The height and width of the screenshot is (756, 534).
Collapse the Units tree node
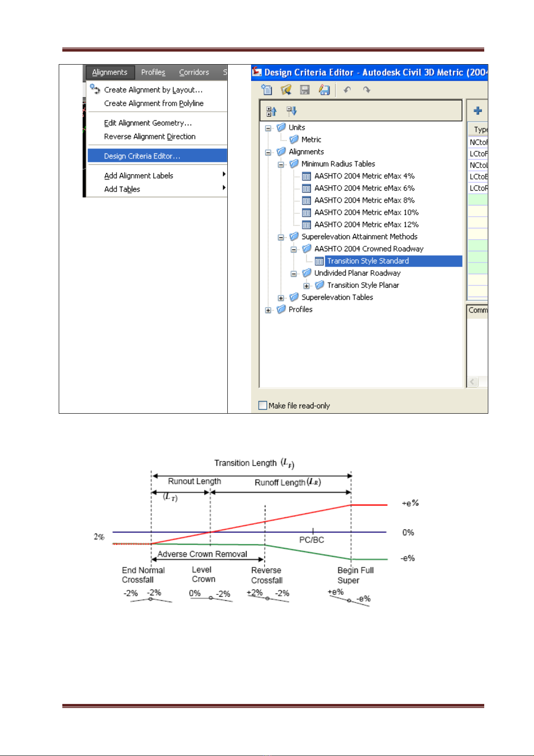point(268,128)
